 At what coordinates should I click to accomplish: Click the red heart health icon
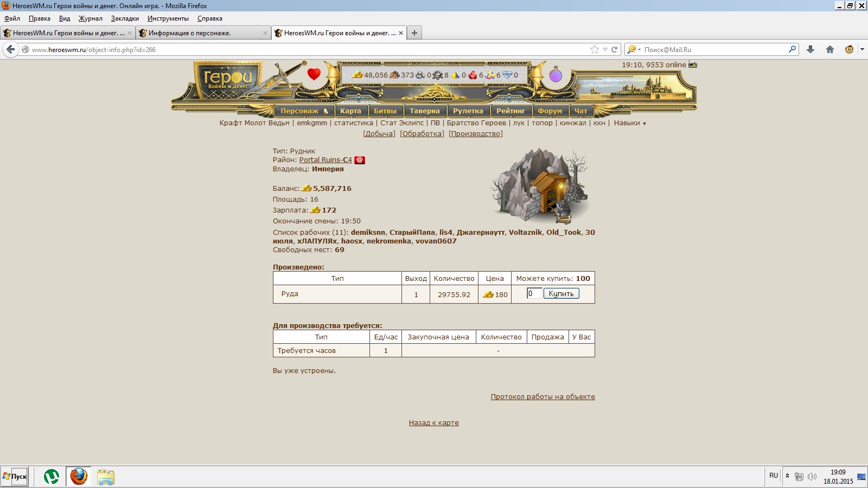pyautogui.click(x=314, y=74)
